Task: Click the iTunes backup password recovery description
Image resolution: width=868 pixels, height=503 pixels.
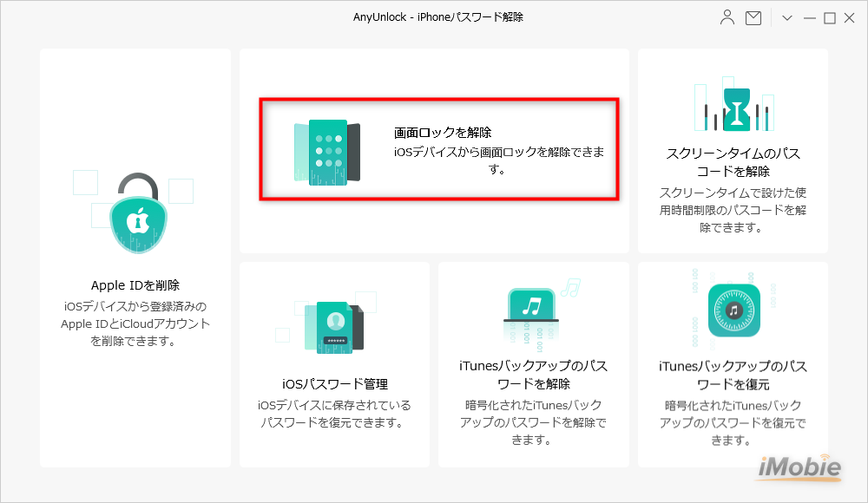Action: 733,422
